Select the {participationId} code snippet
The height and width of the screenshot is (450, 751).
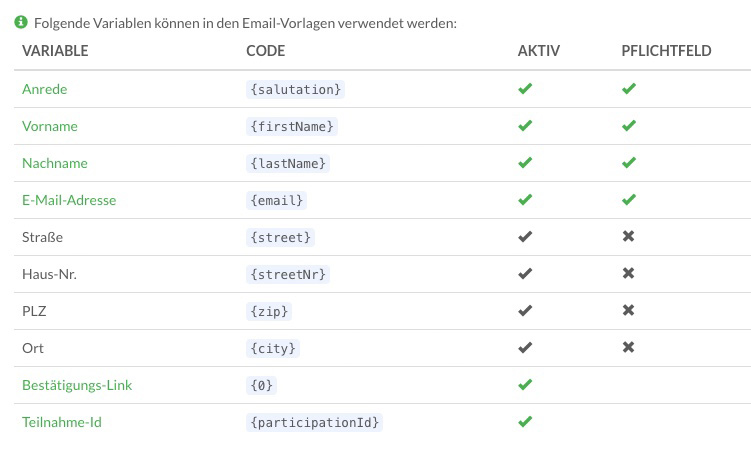pyautogui.click(x=314, y=422)
